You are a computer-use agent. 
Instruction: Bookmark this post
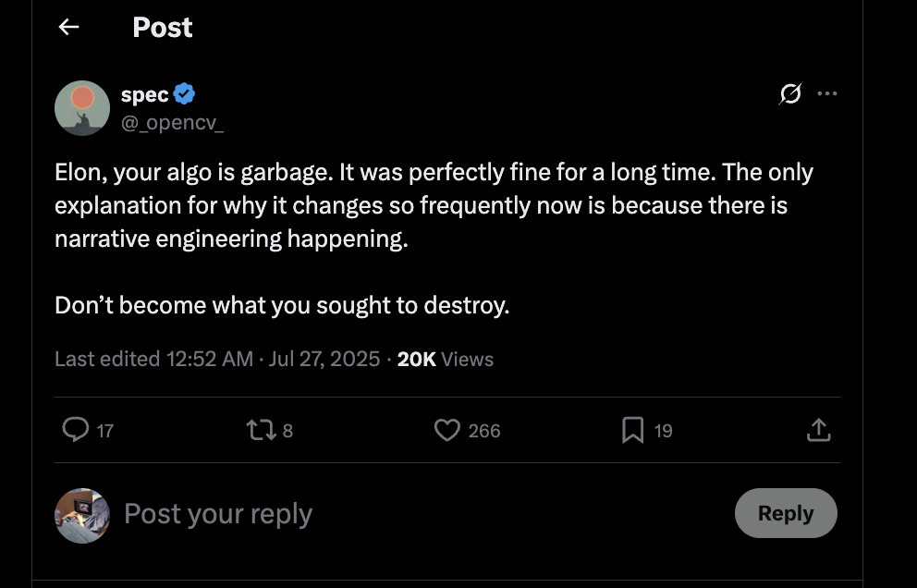(x=633, y=430)
